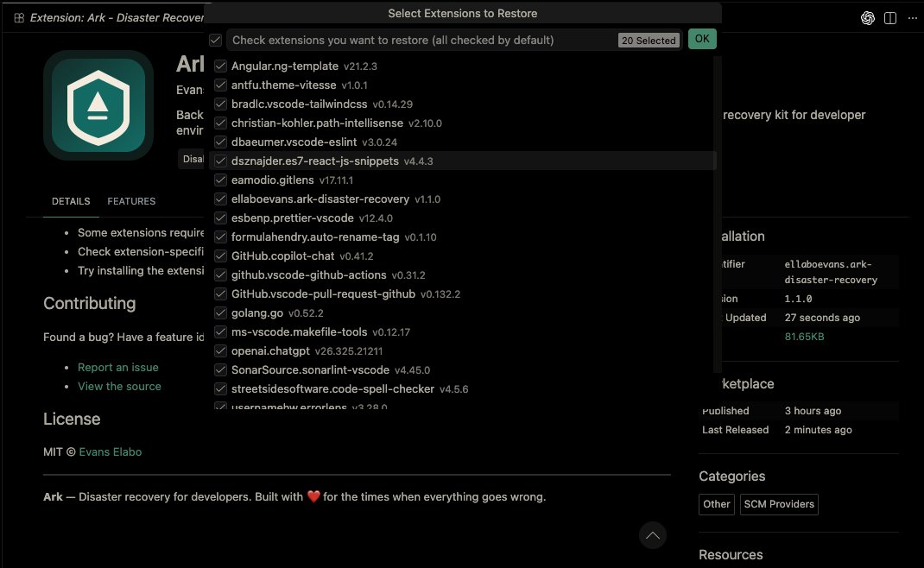Select the DETAILS tab
Screen dimensions: 924x568
point(71,201)
